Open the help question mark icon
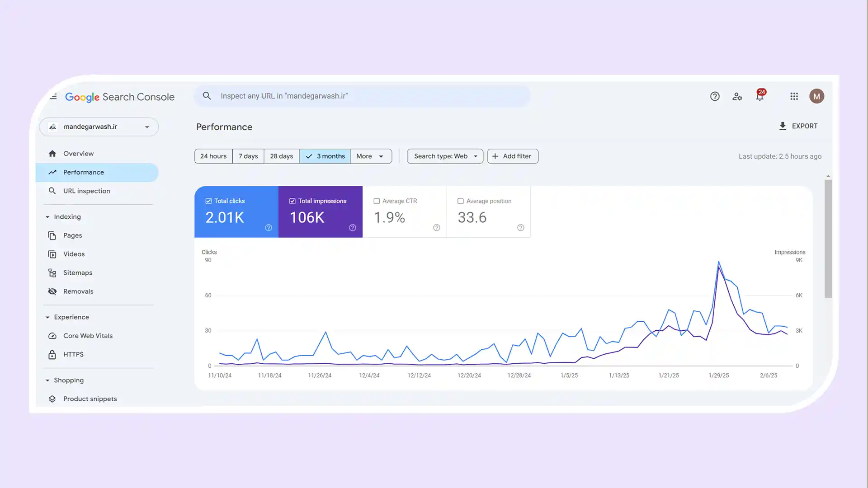Screen dimensions: 868x488 [x=714, y=96]
